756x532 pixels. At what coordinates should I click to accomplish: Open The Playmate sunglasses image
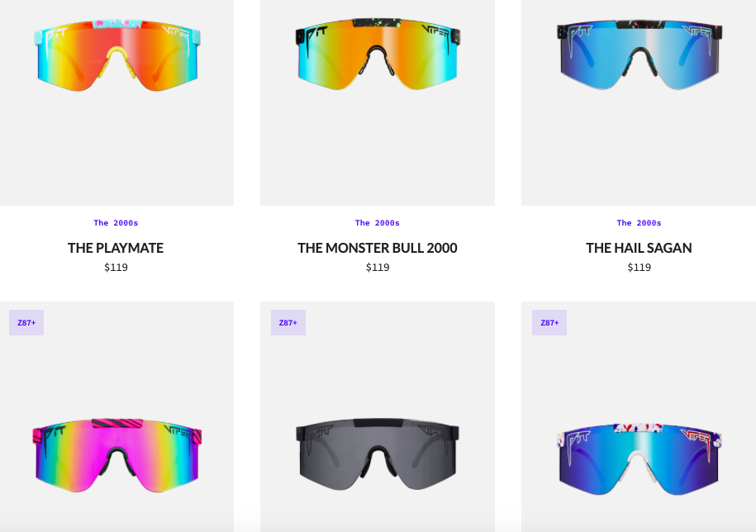click(x=117, y=55)
